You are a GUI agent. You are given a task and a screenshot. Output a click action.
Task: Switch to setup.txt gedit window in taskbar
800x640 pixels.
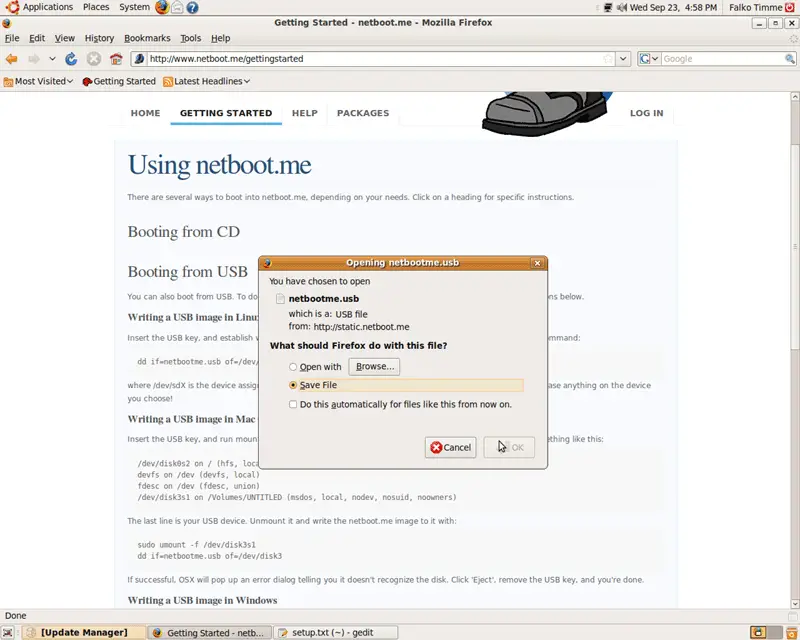(335, 633)
